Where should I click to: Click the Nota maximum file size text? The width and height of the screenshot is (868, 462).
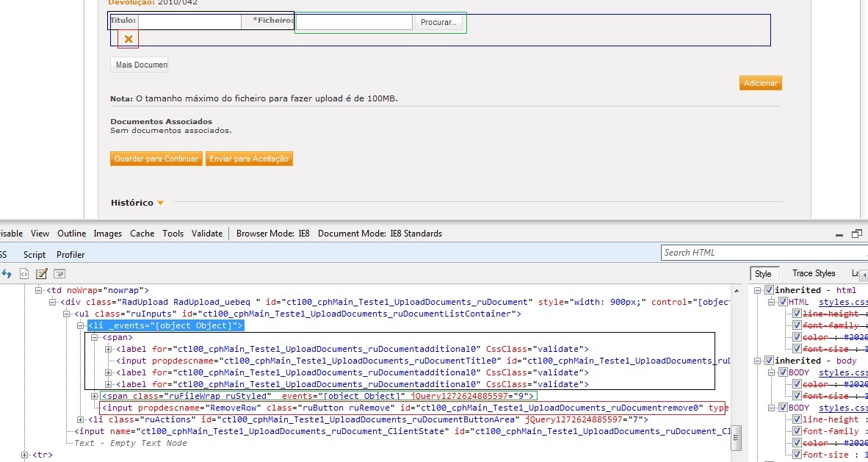(254, 98)
